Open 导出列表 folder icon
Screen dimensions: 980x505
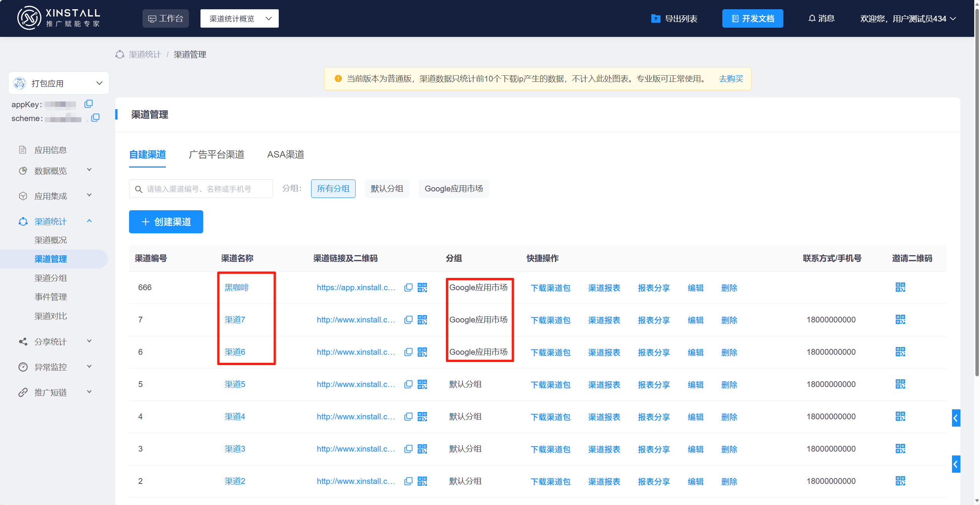[x=656, y=18]
